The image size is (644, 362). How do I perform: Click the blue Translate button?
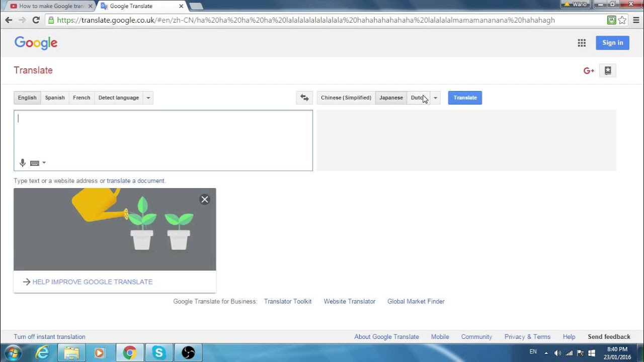pos(465,98)
